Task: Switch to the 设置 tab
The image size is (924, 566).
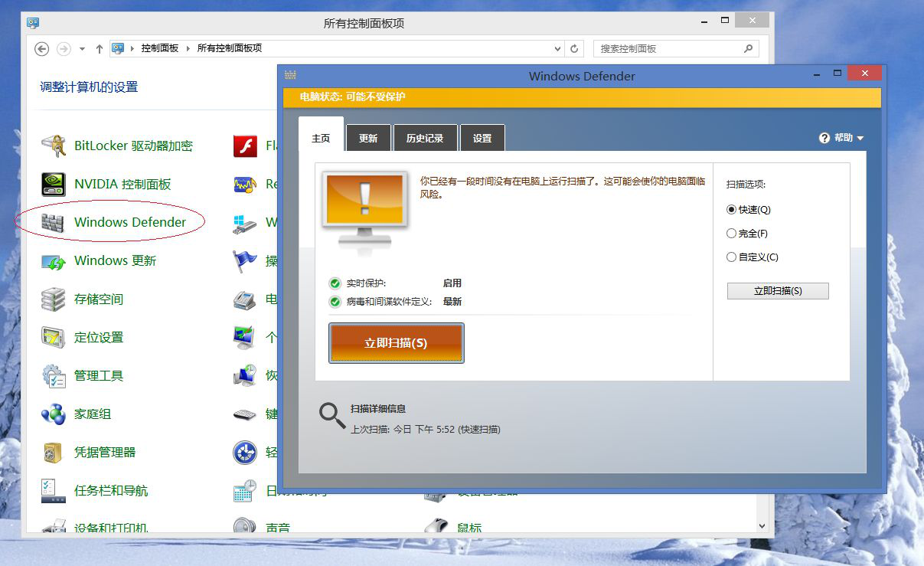Action: (482, 139)
